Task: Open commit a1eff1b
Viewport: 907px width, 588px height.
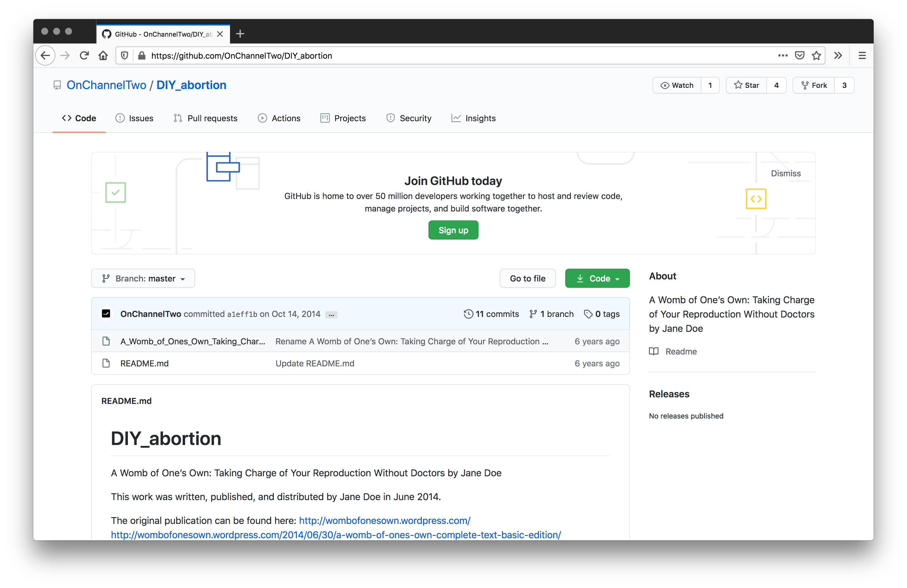Action: click(x=242, y=314)
